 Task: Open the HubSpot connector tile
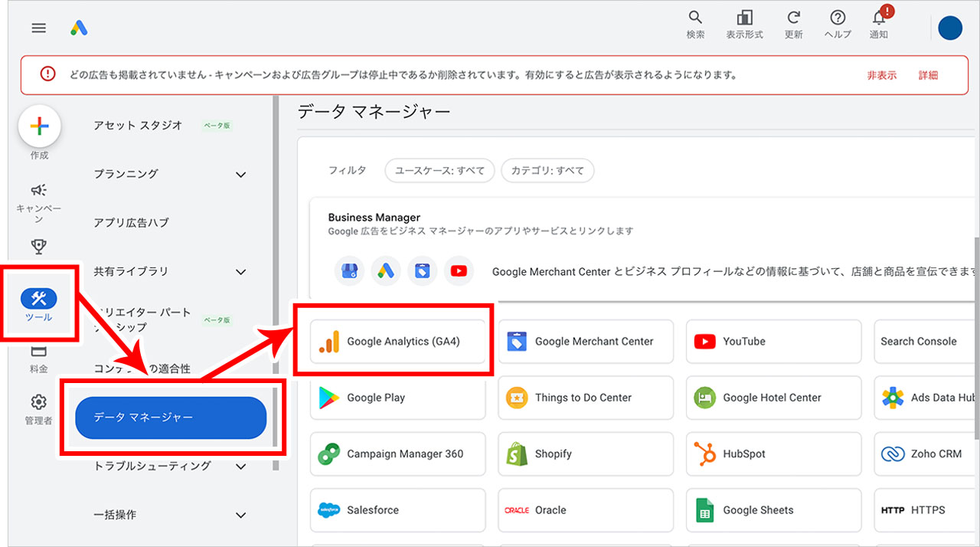pos(773,454)
